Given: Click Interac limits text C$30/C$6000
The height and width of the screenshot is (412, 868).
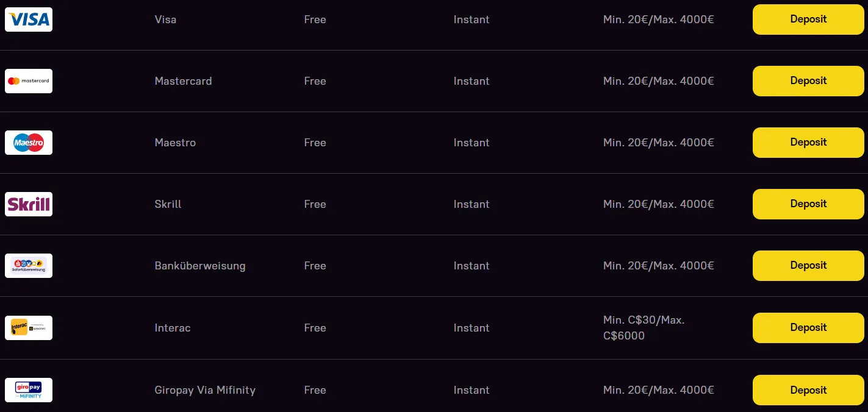Looking at the screenshot, I should pos(644,328).
